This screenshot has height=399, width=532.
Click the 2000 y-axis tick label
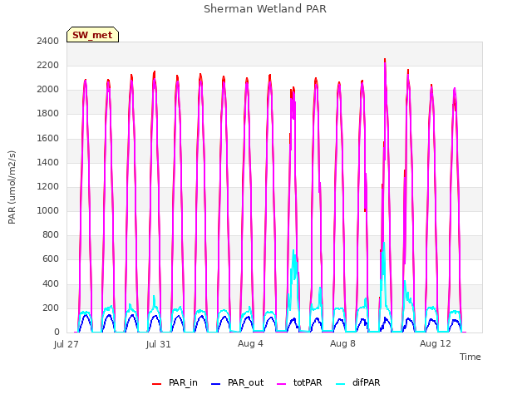pos(48,90)
